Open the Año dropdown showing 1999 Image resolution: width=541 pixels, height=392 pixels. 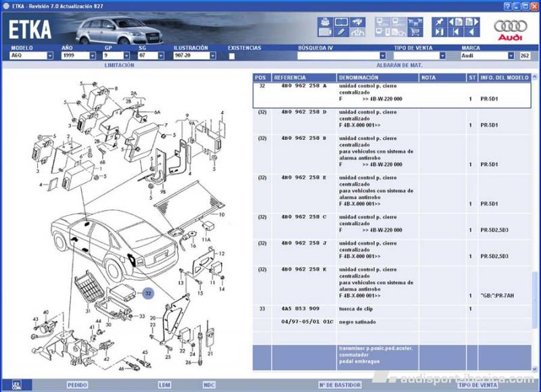pos(93,55)
